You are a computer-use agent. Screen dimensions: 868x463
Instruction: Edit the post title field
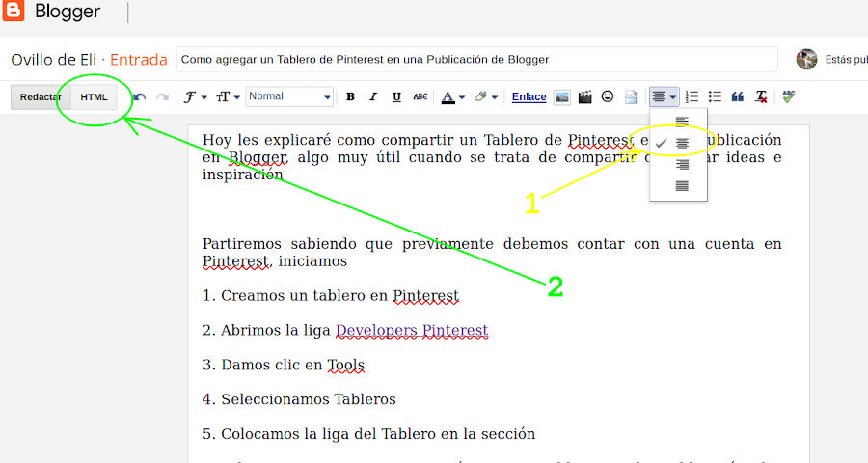[477, 59]
